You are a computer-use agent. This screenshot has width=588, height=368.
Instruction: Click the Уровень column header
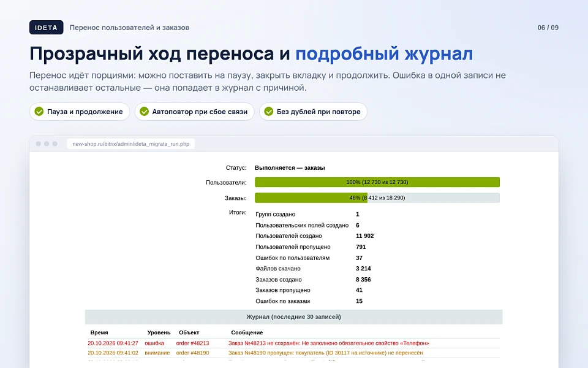159,332
